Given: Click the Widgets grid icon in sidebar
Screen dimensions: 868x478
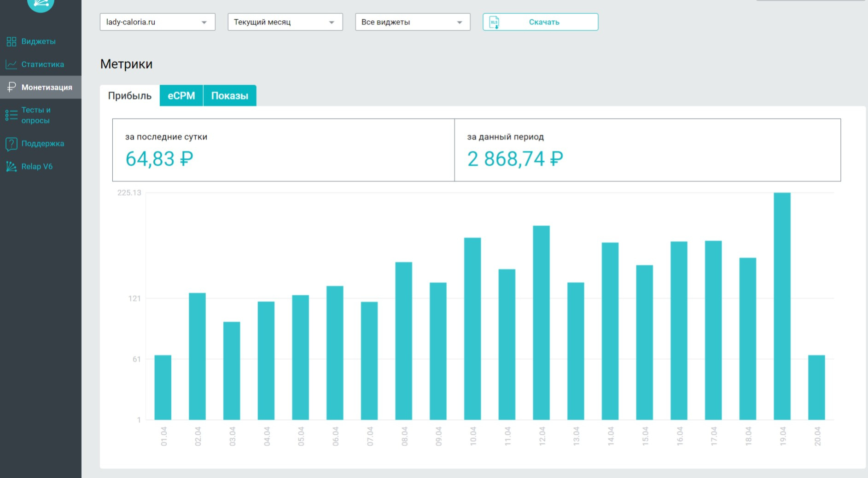Looking at the screenshot, I should pos(12,42).
